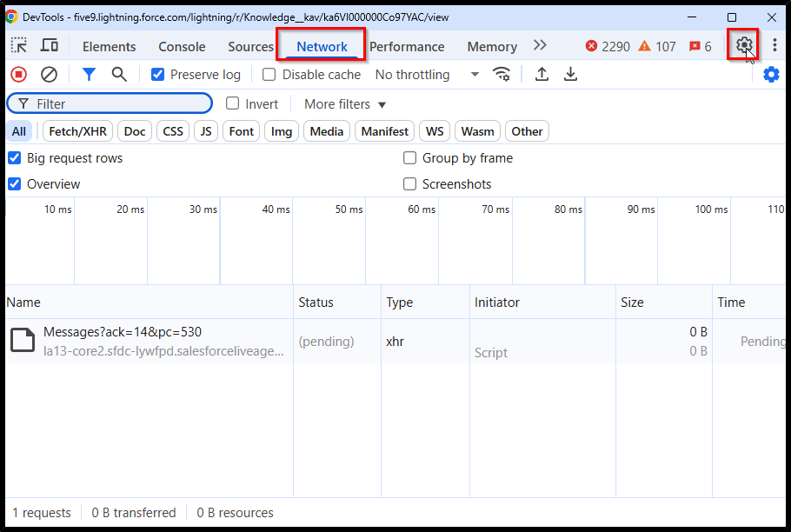791x532 pixels.
Task: Activate the inspect element selector icon
Action: coord(19,46)
